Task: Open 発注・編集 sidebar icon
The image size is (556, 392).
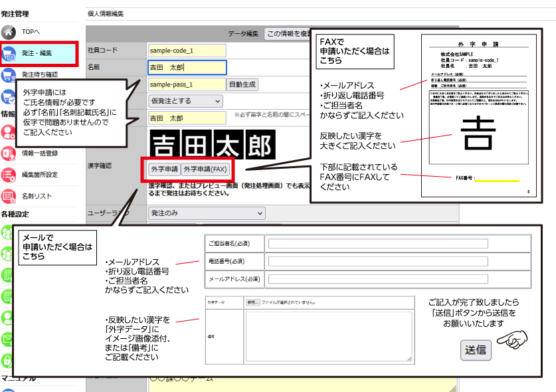Action: point(9,53)
